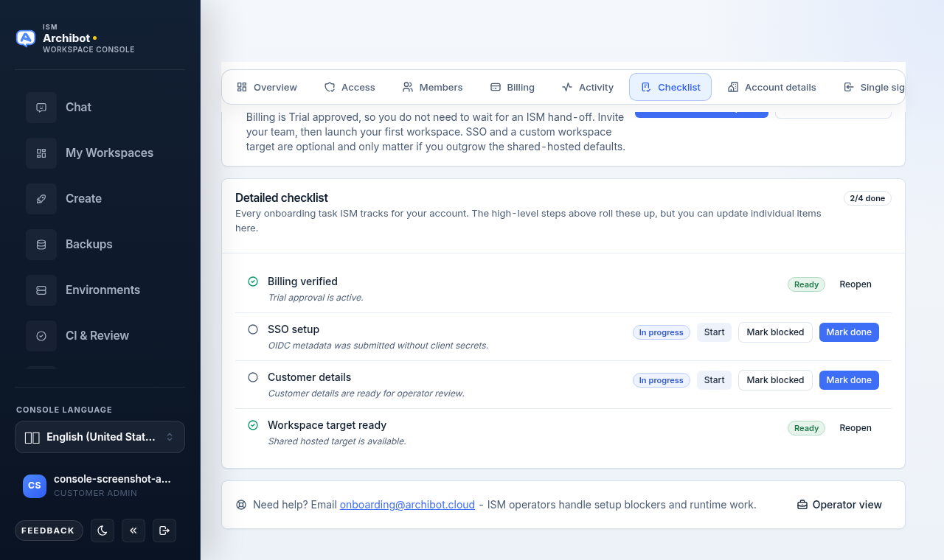Viewport: 944px width, 560px height.
Task: Mark Customer details as done
Action: click(849, 380)
